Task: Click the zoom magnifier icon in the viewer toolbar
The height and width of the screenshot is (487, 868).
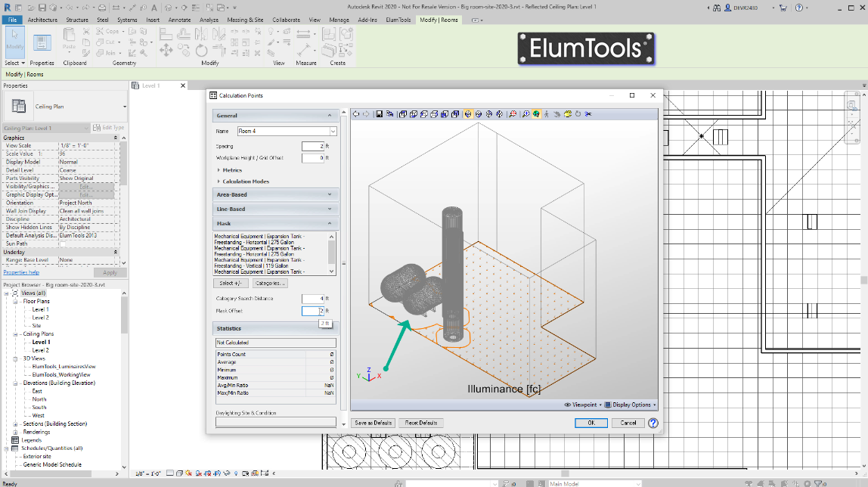Action: click(526, 113)
